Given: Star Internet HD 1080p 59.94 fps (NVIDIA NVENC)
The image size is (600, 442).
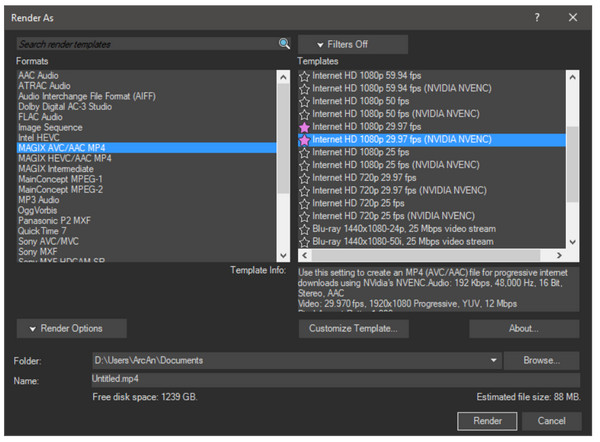Looking at the screenshot, I should tap(304, 89).
